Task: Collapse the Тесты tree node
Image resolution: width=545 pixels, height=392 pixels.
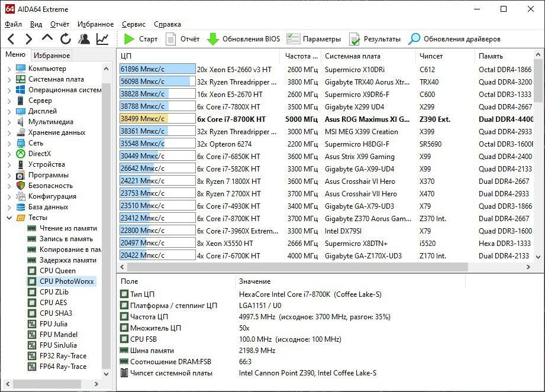Action: [x=9, y=218]
